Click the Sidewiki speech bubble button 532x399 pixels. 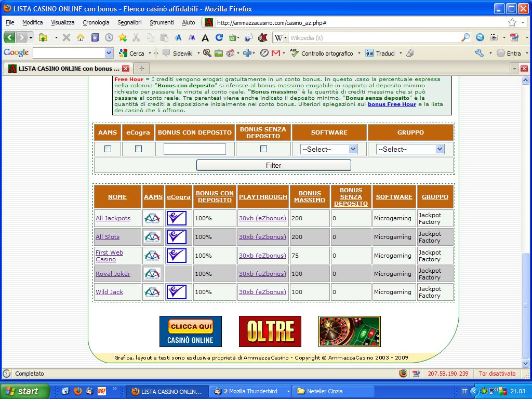coord(178,54)
